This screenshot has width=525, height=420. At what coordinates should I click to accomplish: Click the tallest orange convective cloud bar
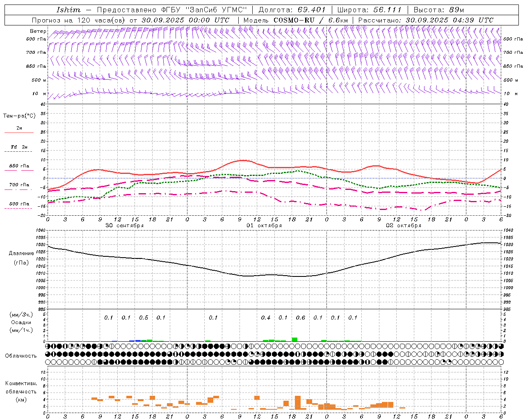(298, 402)
